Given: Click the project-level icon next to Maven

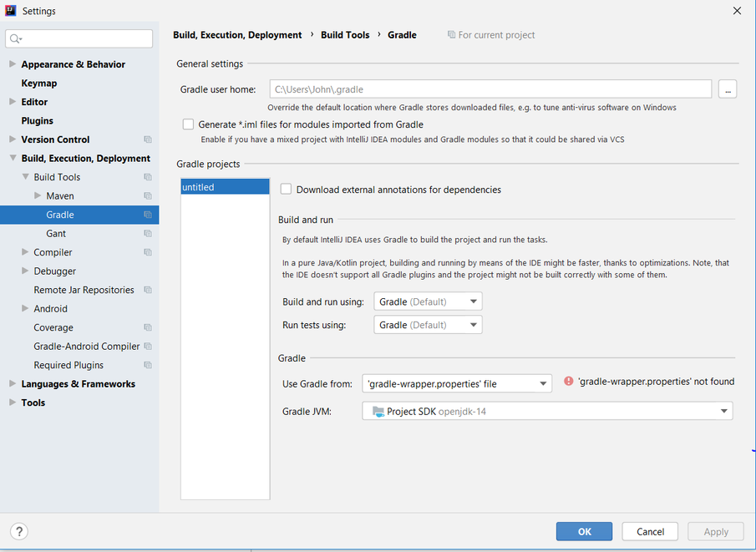Looking at the screenshot, I should point(148,195).
